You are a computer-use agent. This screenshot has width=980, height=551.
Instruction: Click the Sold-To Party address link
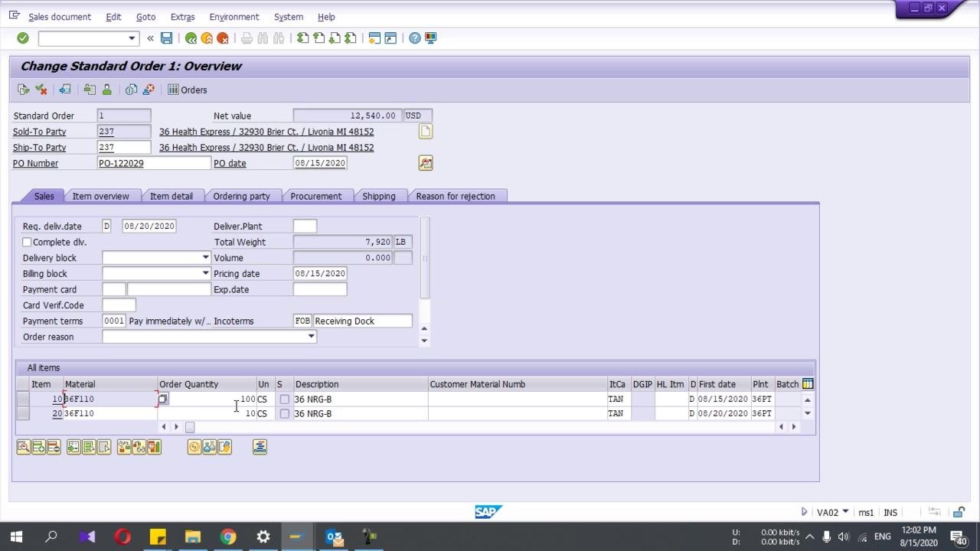coord(266,132)
